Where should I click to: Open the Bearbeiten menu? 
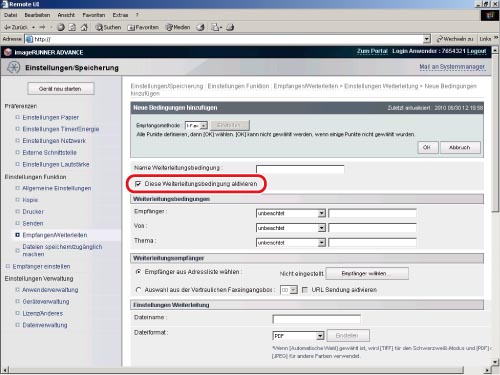pyautogui.click(x=37, y=15)
